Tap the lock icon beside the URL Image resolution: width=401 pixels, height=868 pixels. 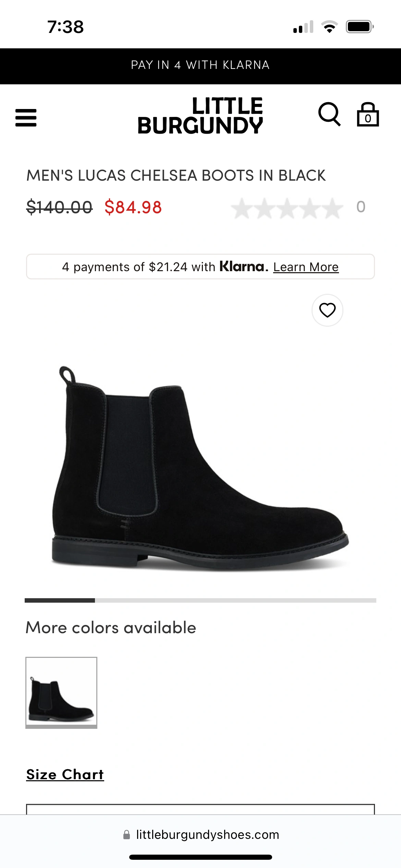pyautogui.click(x=126, y=835)
